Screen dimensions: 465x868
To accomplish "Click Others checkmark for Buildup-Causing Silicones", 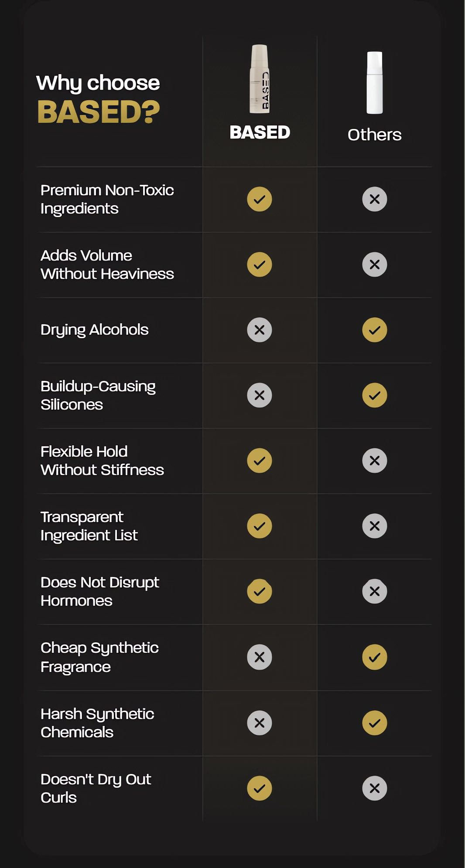I will tap(375, 395).
